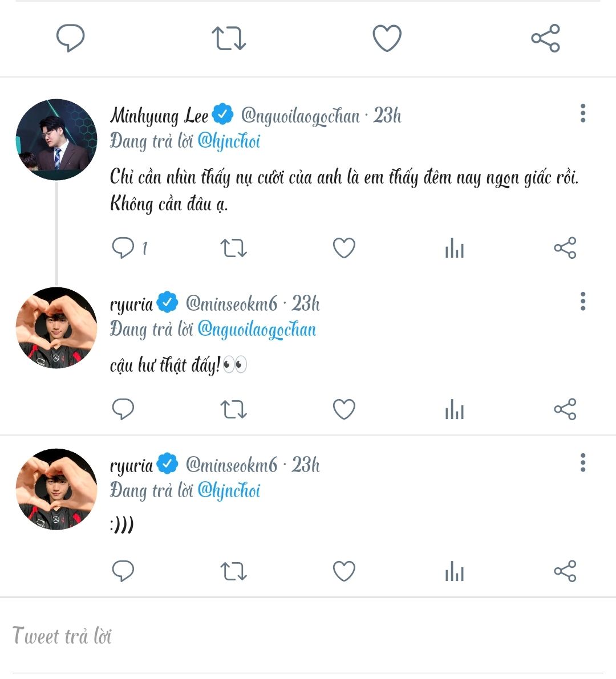The height and width of the screenshot is (679, 616).
Task: Like Minhyung Lee's reply
Action: click(x=344, y=248)
